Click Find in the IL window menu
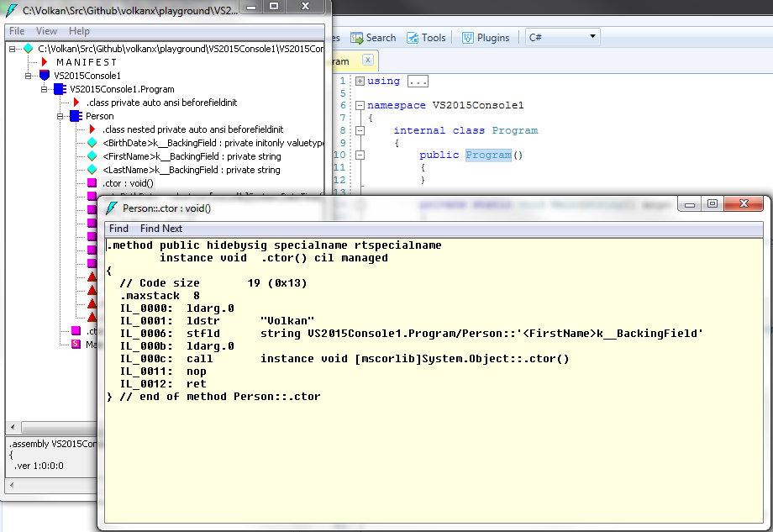773x532 pixels. click(x=119, y=229)
